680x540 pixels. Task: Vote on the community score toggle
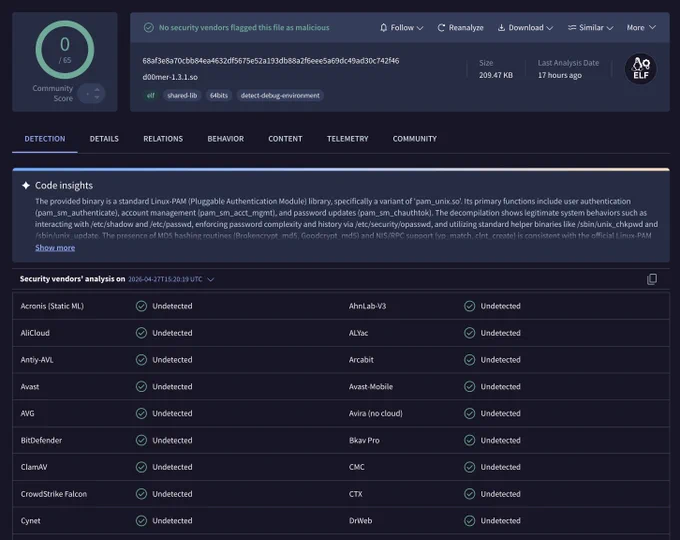click(x=92, y=94)
